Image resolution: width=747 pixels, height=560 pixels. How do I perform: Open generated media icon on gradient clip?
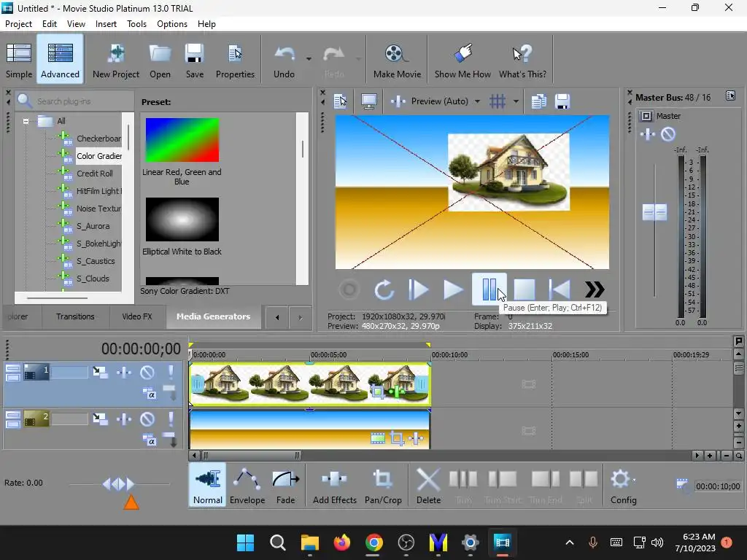pyautogui.click(x=377, y=438)
